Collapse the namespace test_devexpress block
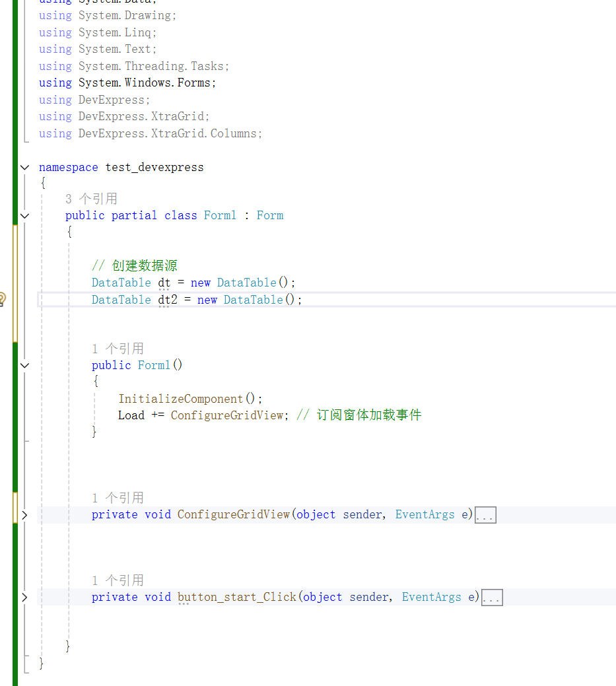Screen dimensions: 616x686 coord(25,168)
